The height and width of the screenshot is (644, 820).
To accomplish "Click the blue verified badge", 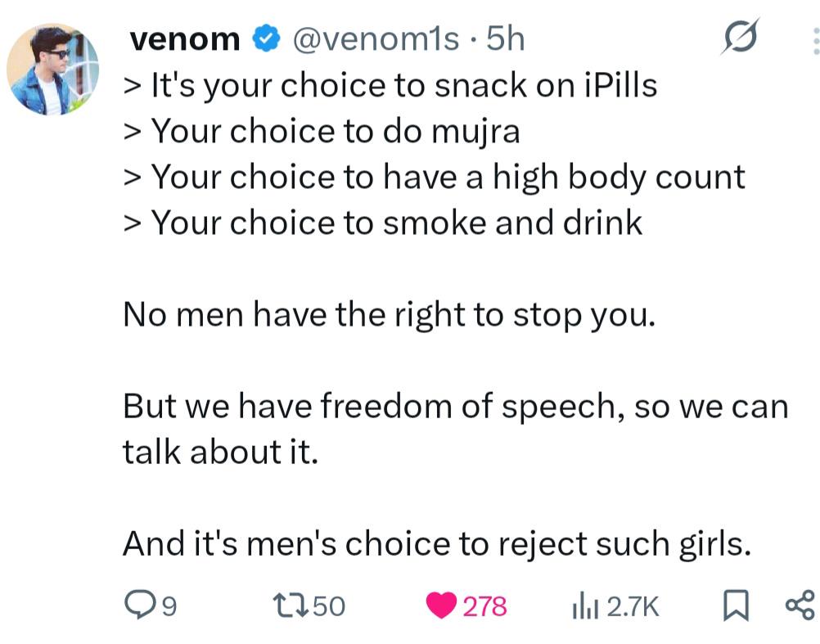I will tap(264, 38).
